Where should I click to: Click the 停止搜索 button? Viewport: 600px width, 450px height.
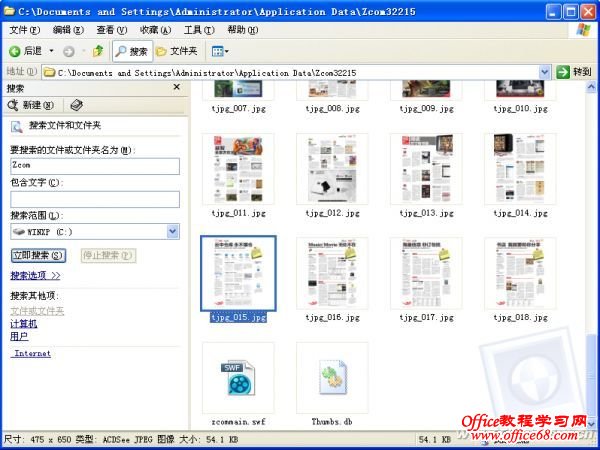108,255
